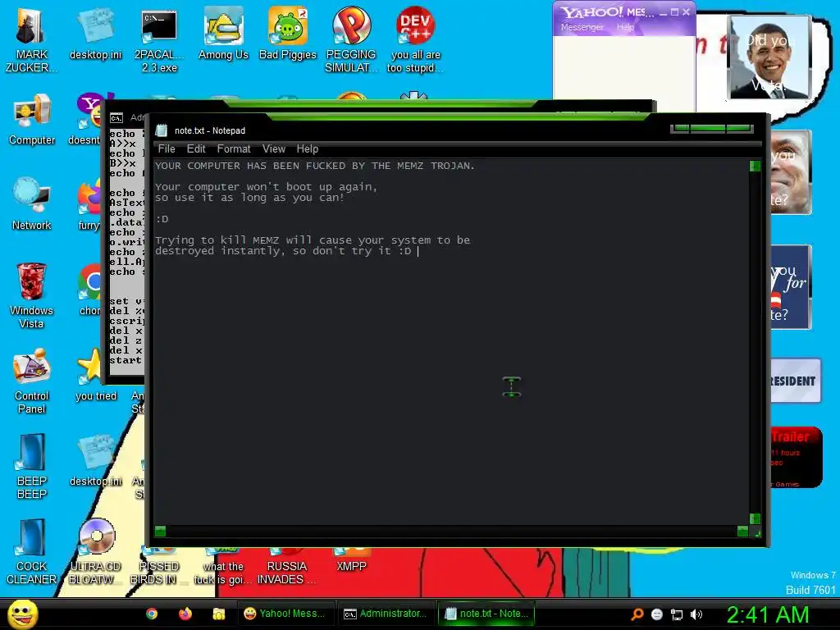Image resolution: width=840 pixels, height=630 pixels.
Task: Open the Network desktop icon
Action: coord(32,203)
